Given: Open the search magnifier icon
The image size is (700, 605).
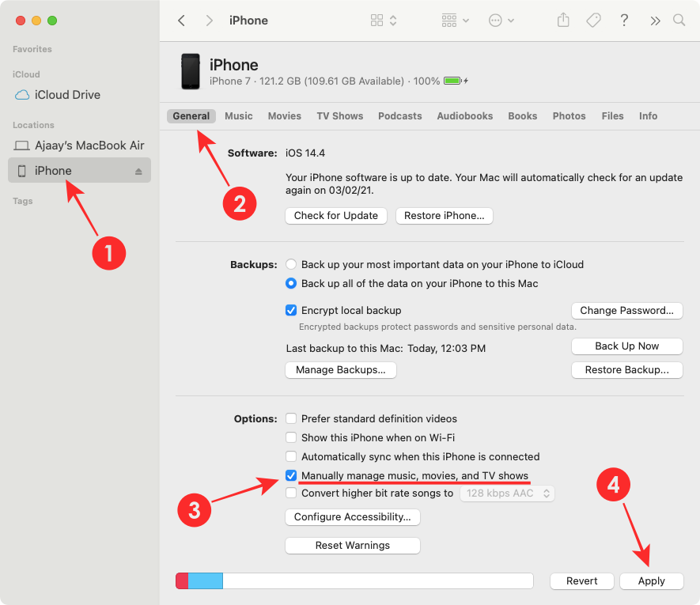Looking at the screenshot, I should coord(679,21).
